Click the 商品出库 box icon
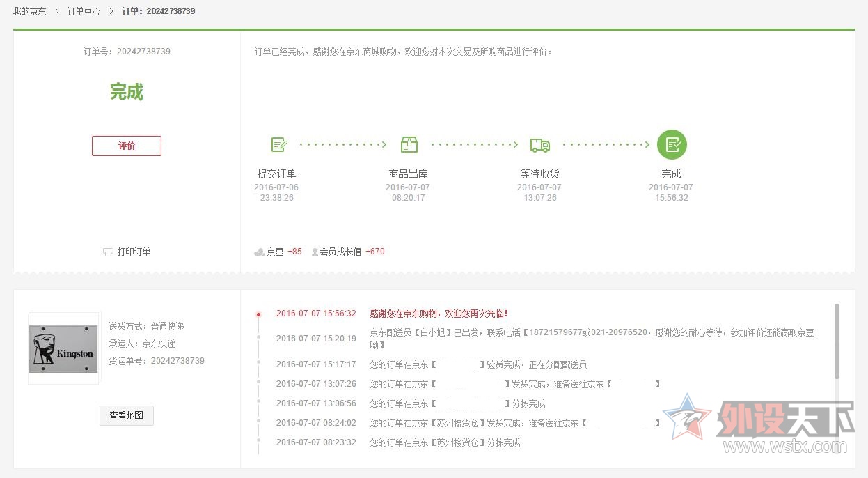The height and width of the screenshot is (478, 868). [409, 144]
